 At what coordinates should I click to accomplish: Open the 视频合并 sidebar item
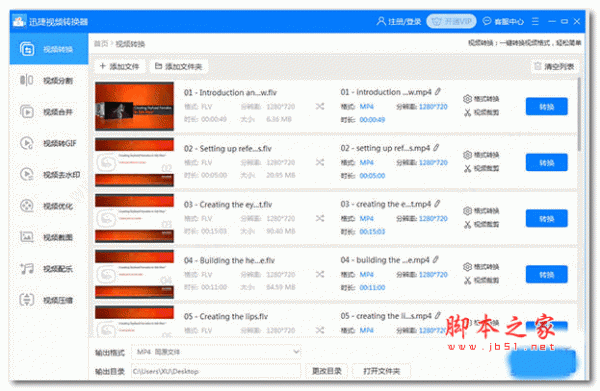[49, 112]
